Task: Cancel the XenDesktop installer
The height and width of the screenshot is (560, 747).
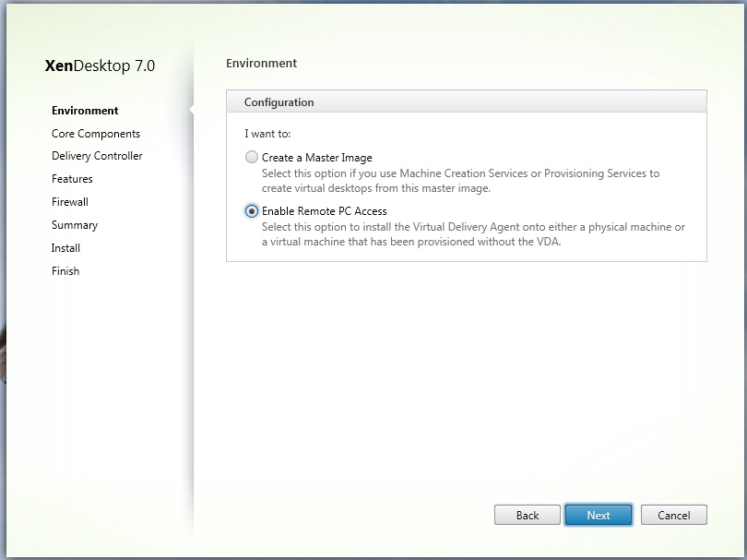Action: (x=673, y=515)
